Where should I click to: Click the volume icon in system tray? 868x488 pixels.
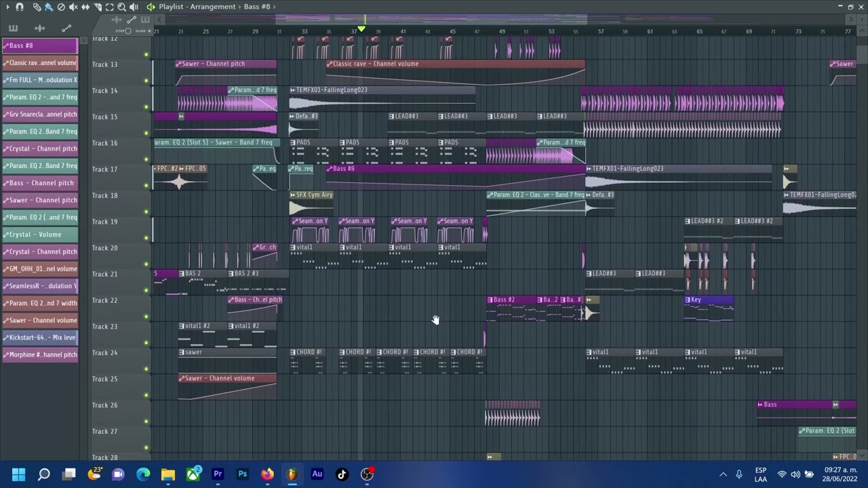pos(795,474)
